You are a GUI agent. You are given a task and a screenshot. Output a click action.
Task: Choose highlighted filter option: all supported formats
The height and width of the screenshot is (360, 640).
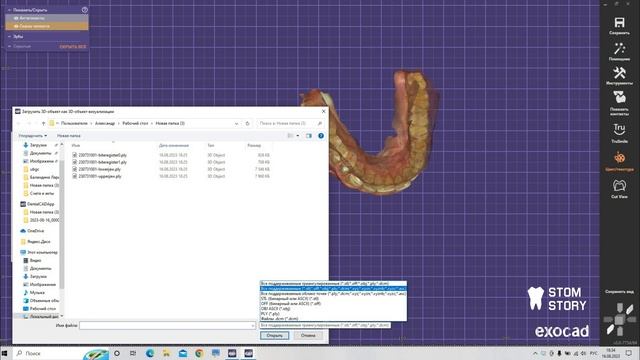click(x=333, y=289)
